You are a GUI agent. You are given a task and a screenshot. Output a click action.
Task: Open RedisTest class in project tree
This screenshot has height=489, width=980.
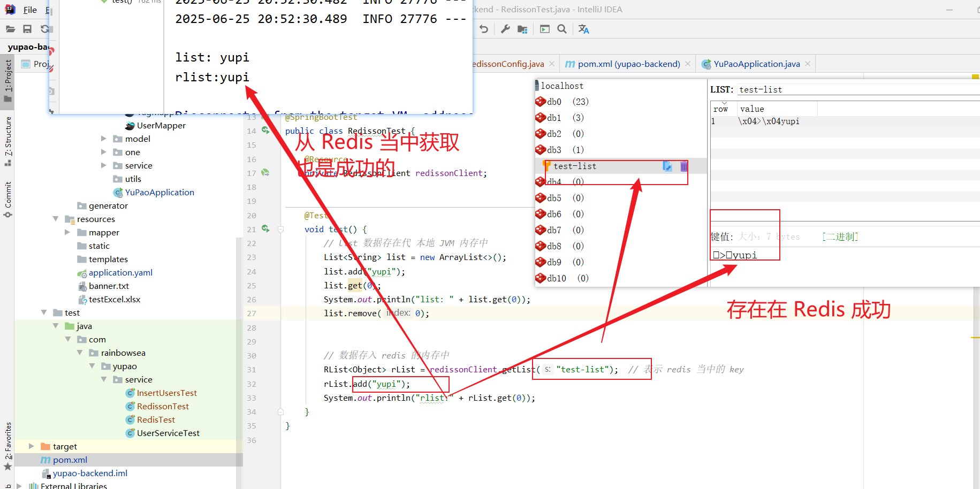point(156,419)
